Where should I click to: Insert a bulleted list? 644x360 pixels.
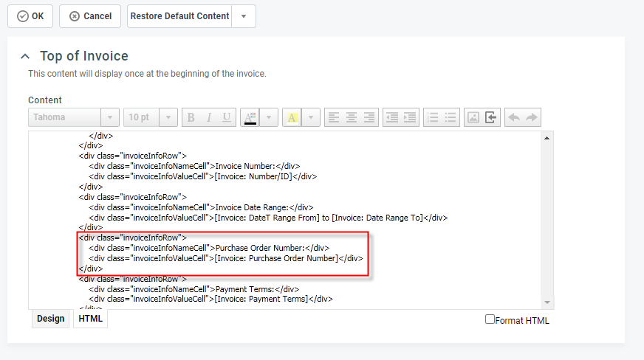click(451, 117)
